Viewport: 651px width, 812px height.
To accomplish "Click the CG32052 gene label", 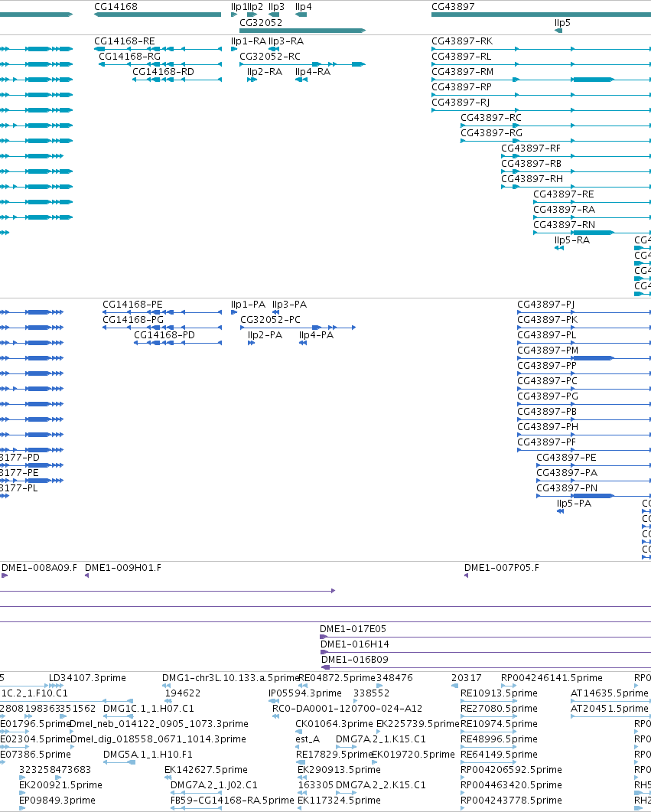I will point(261,23).
